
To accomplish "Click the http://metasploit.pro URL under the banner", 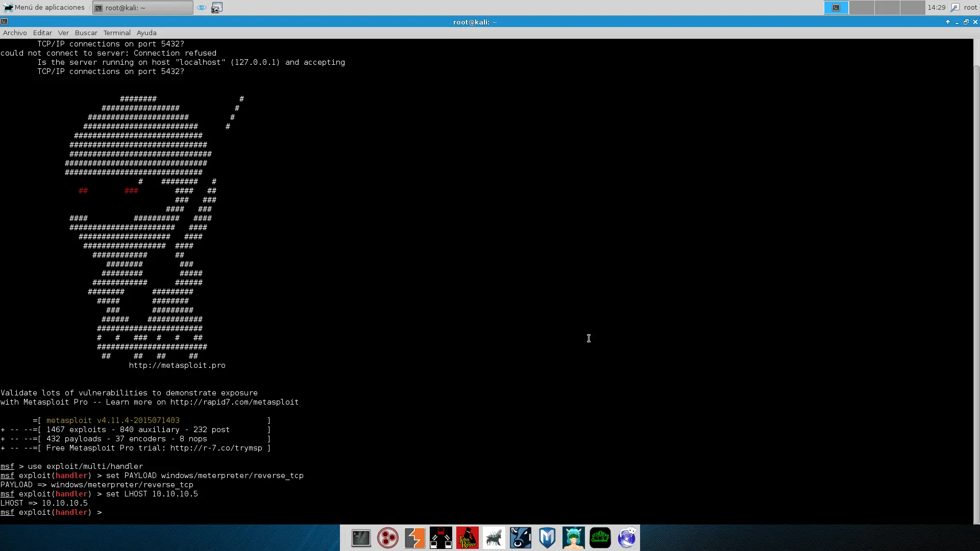I will (177, 365).
